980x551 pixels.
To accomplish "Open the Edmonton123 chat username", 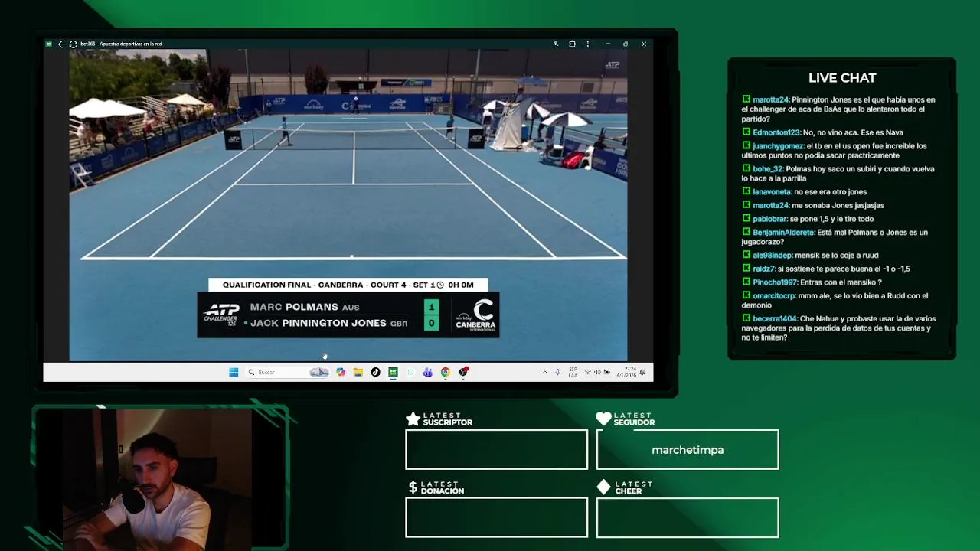I will pos(776,132).
